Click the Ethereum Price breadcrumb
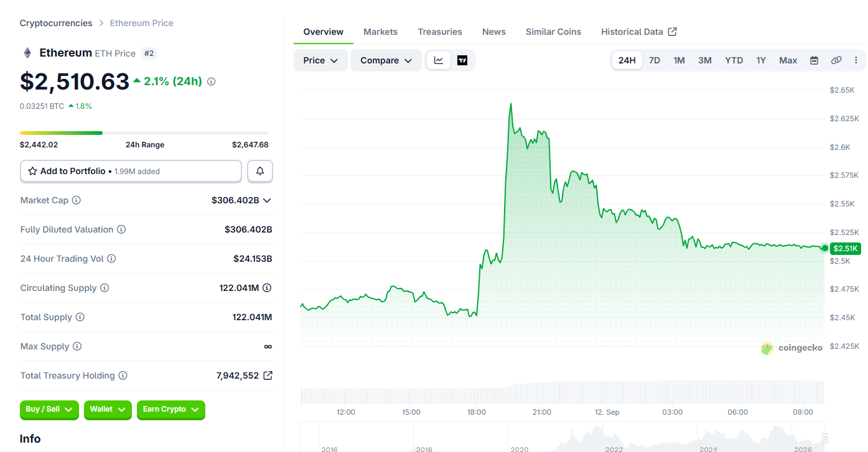The image size is (868, 452). click(x=142, y=23)
